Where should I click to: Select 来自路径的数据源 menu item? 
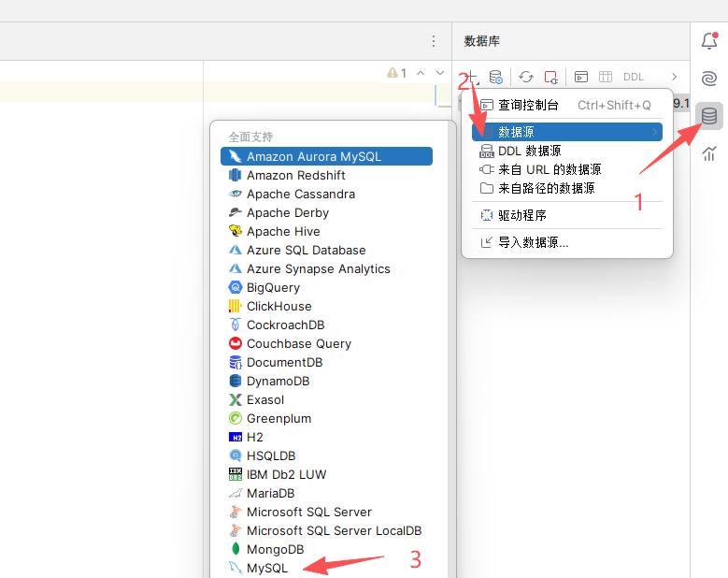click(567, 188)
